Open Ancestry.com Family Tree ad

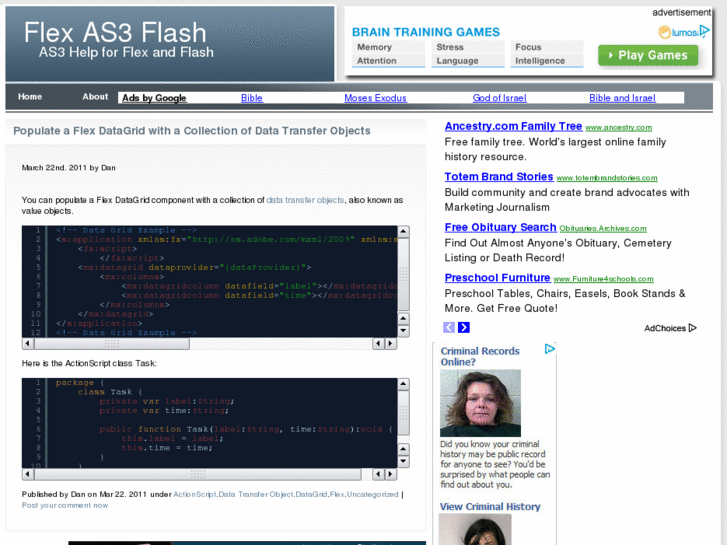point(513,126)
